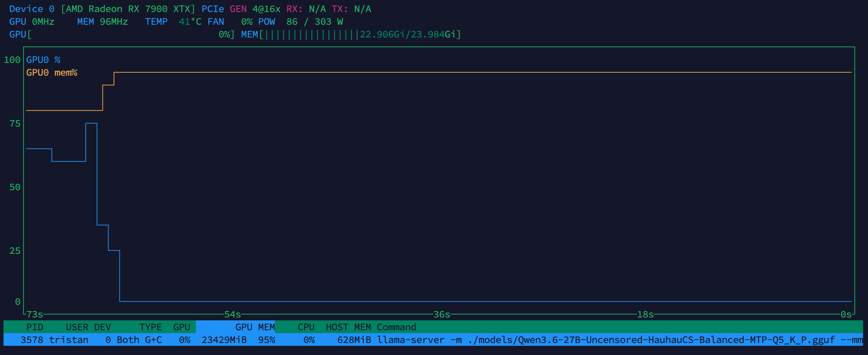
Task: Select the llama-server process row
Action: click(x=433, y=340)
